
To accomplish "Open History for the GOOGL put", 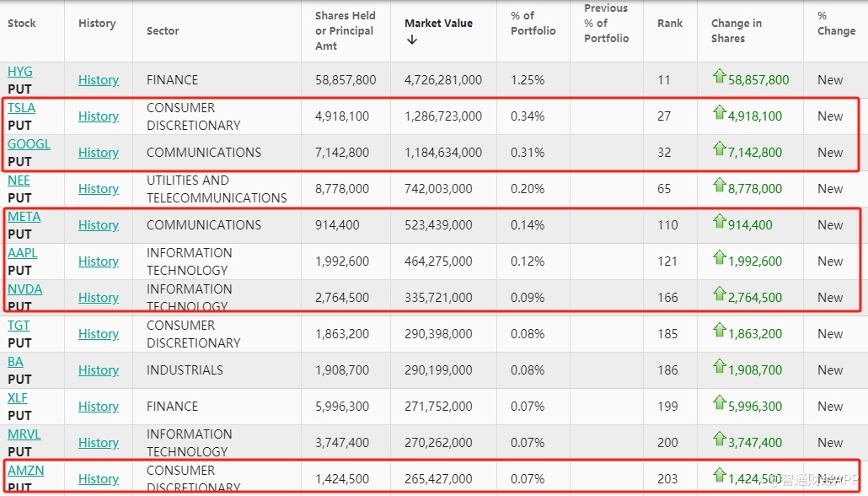I will click(99, 153).
